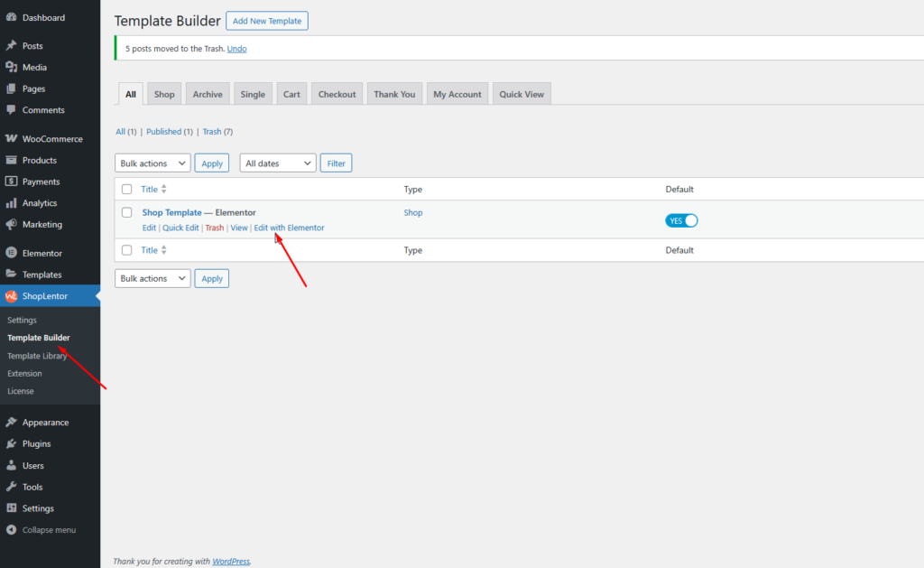Click View under Shop Template
The width and height of the screenshot is (924, 568).
coord(238,228)
